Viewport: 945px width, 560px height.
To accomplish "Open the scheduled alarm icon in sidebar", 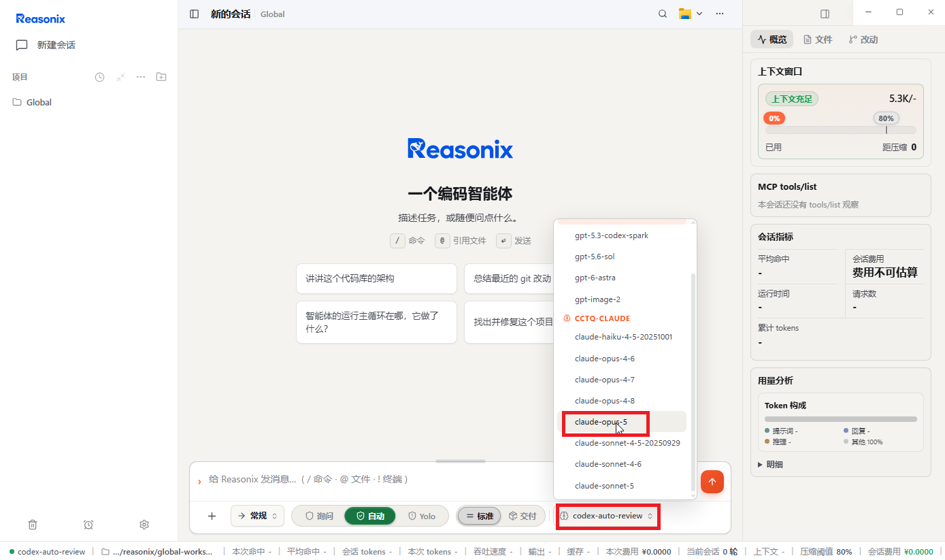I will pos(88,525).
